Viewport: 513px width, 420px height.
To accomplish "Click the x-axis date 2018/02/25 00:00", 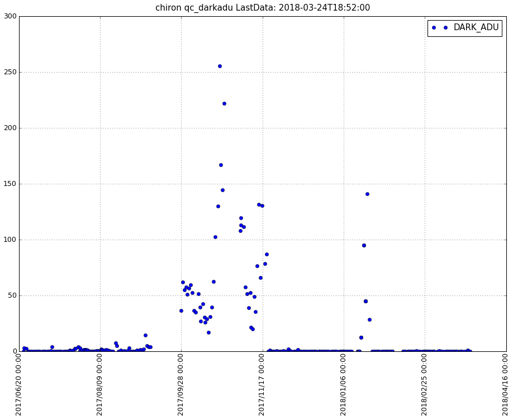I will (x=424, y=385).
